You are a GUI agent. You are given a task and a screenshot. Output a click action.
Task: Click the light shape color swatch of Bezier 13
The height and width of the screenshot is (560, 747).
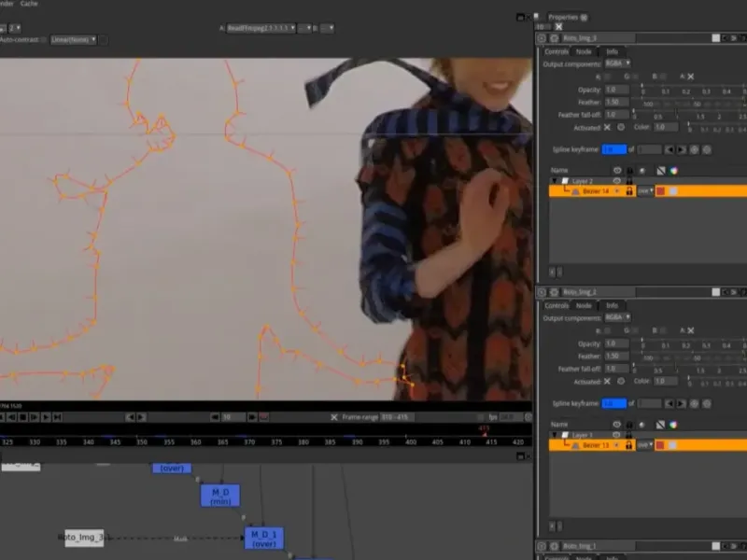[672, 445]
